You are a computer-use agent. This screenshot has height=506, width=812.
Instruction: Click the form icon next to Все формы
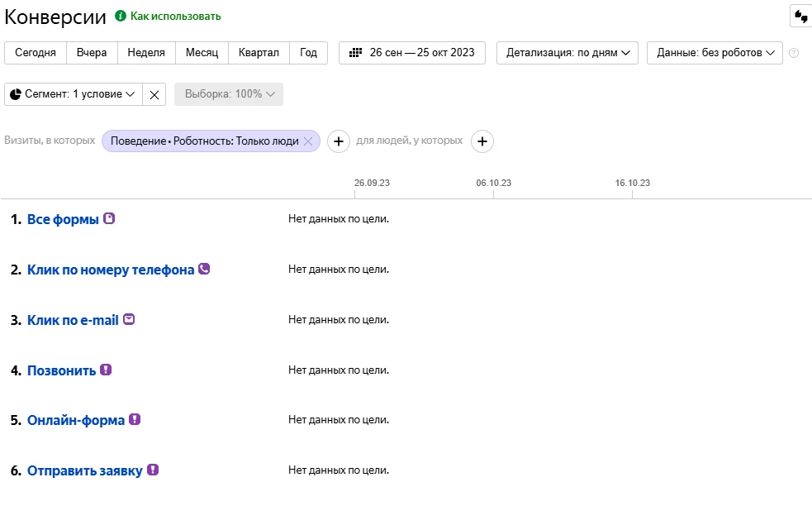[109, 218]
